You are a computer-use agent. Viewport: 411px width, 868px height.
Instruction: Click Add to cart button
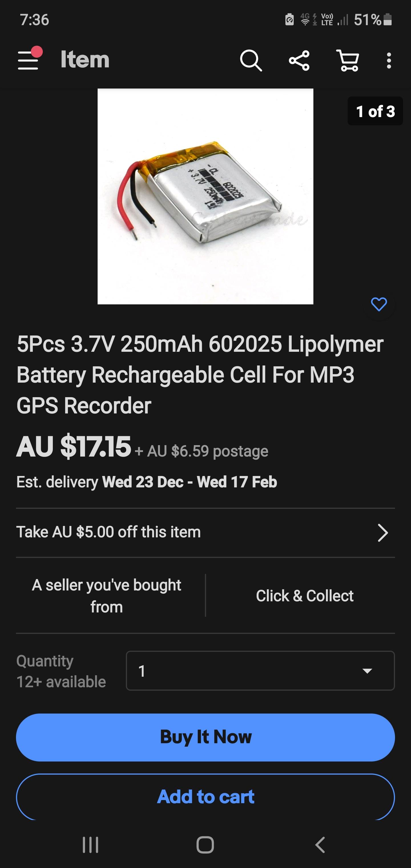[205, 797]
